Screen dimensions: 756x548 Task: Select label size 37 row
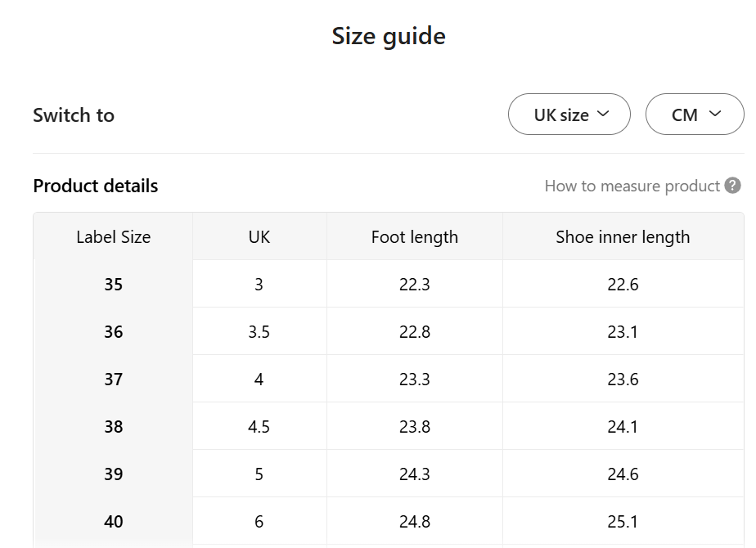point(113,380)
